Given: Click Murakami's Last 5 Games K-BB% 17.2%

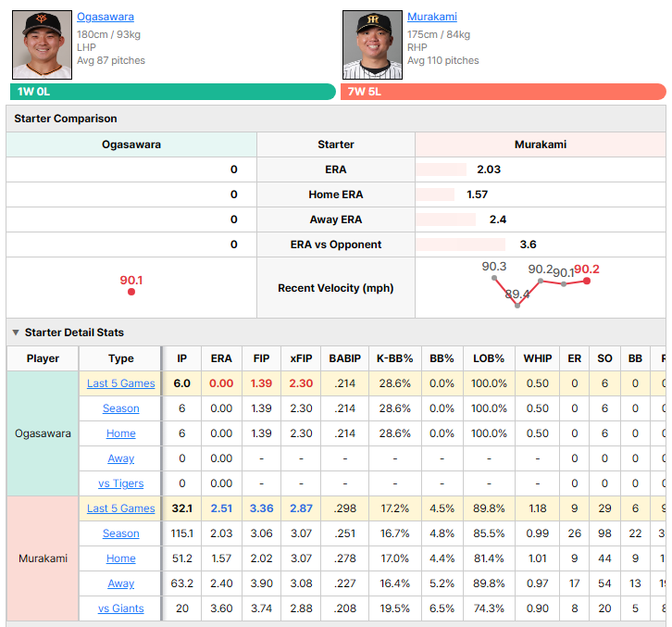Looking at the screenshot, I should pos(394,508).
